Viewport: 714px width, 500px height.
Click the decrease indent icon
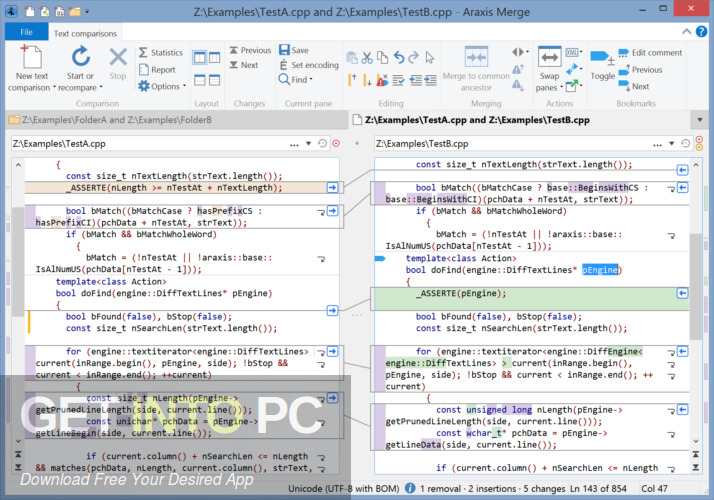415,81
